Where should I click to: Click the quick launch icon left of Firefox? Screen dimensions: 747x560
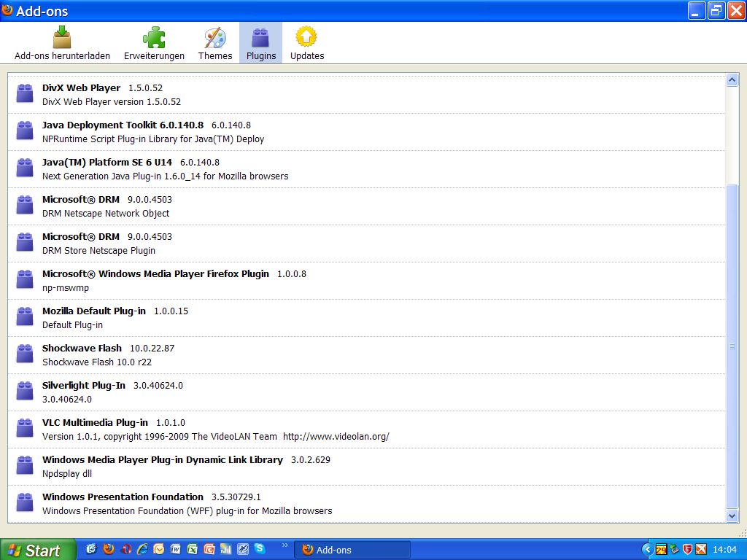coord(91,549)
